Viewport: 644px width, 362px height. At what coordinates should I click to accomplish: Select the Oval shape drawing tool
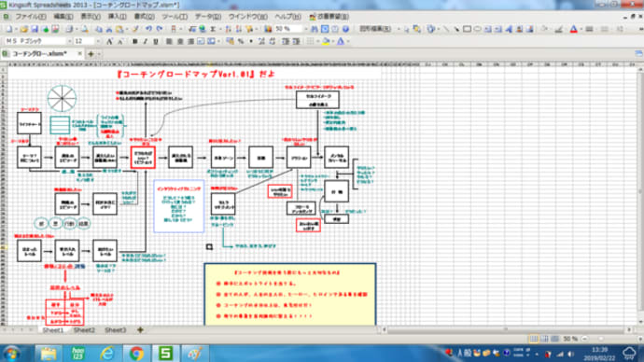477,29
